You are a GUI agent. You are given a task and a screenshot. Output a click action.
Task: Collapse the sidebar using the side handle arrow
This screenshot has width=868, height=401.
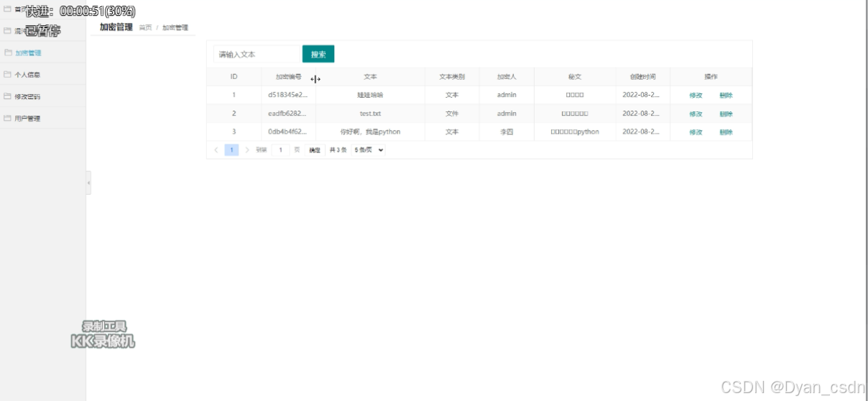click(88, 183)
